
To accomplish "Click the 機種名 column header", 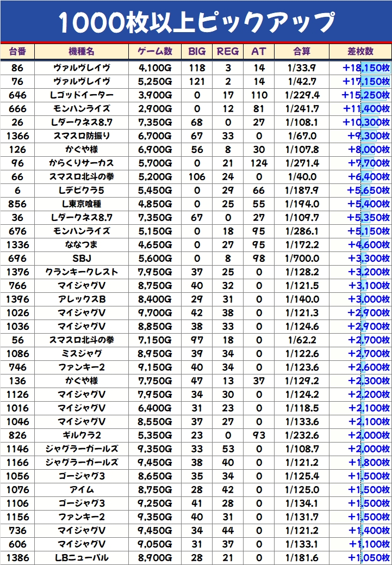I will click(x=82, y=52).
